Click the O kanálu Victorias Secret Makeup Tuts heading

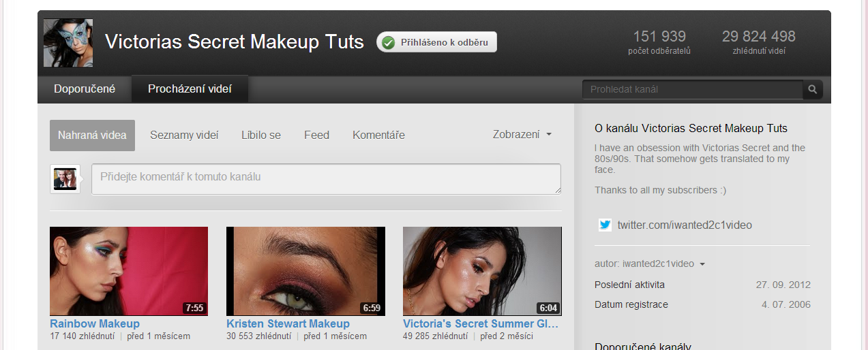click(x=691, y=128)
